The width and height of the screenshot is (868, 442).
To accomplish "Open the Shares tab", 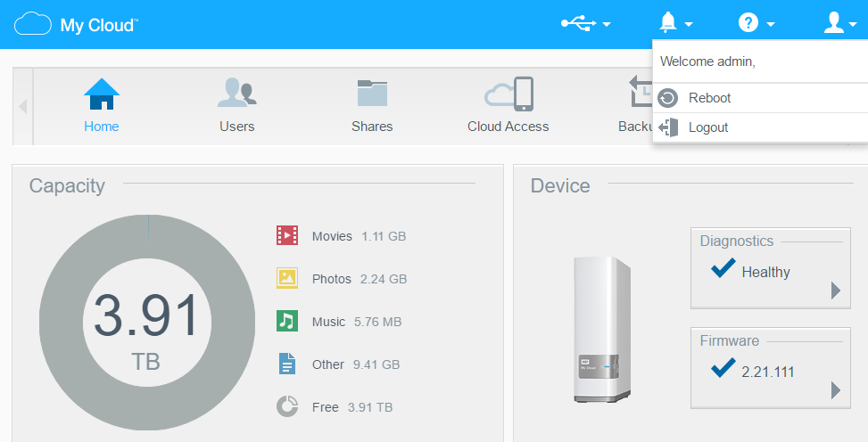I will coord(372,106).
